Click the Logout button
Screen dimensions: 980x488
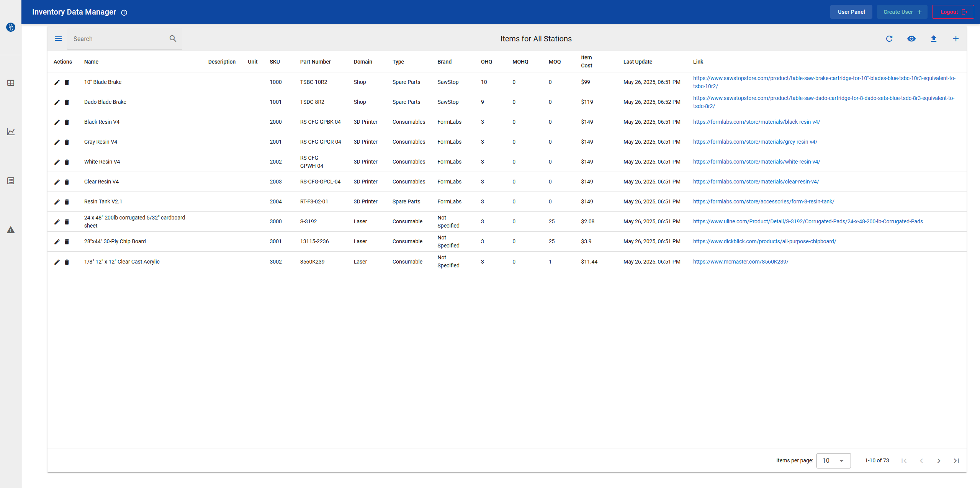pos(953,12)
